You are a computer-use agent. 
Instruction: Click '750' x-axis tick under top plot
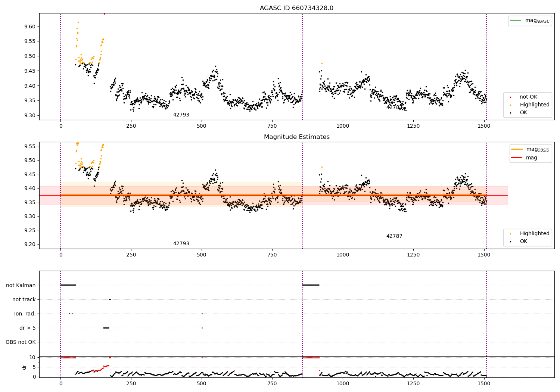[x=272, y=126]
